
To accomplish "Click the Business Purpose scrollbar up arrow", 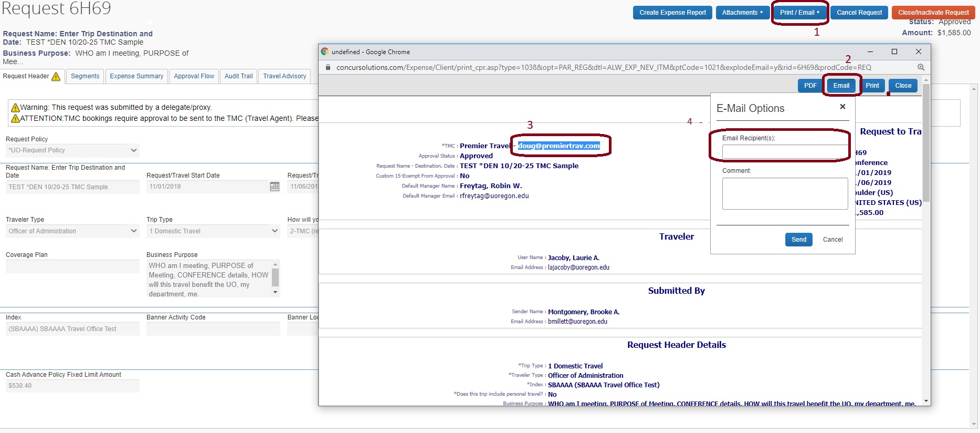I will coord(276,264).
